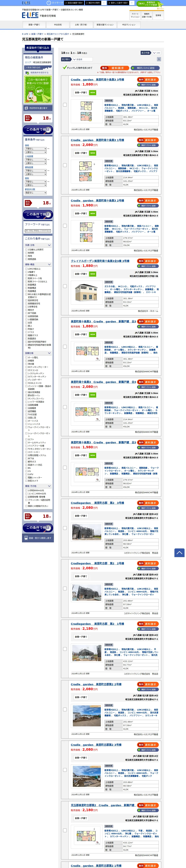Image resolution: width=186 pixels, height=868 pixels.
Task: Click 検索条件を保存する in sidebar
Action: [38, 72]
